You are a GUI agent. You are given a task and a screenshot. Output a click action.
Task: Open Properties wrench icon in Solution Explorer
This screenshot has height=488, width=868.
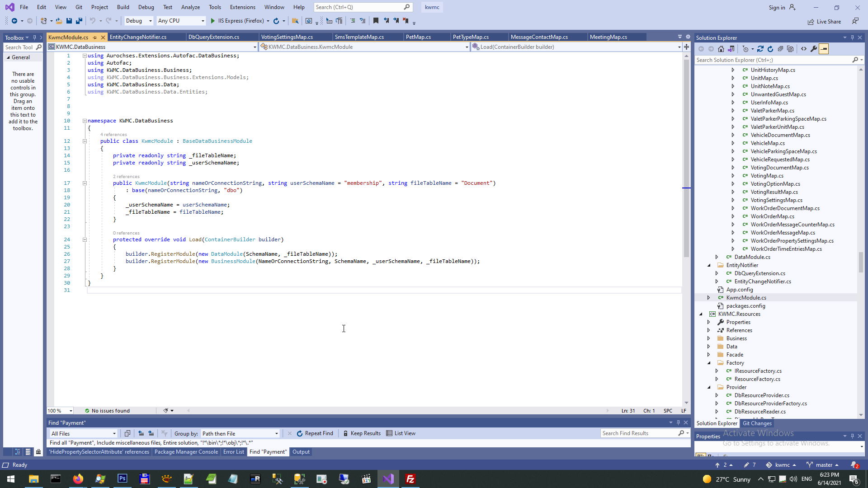pos(814,49)
